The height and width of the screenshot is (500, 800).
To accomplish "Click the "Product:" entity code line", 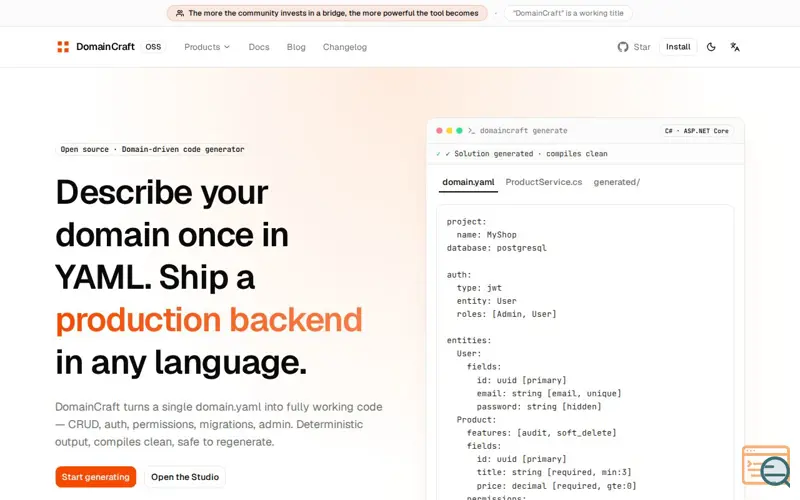I will pyautogui.click(x=476, y=419).
